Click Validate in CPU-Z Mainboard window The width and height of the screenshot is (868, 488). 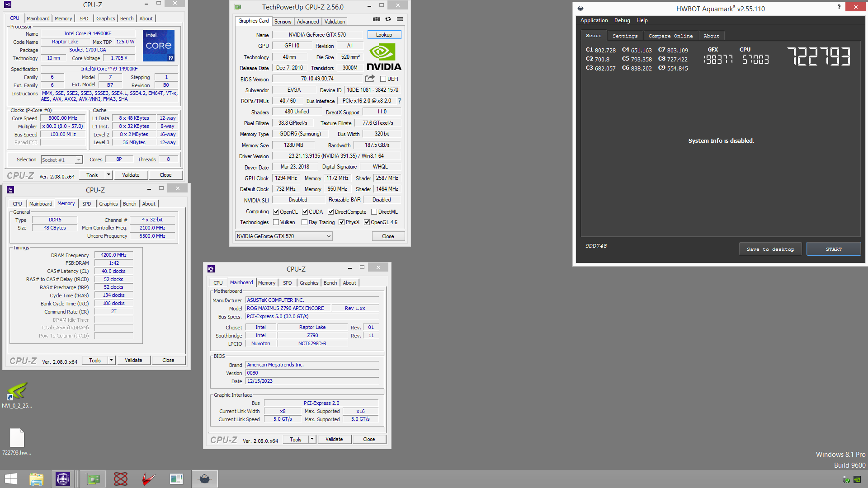click(x=334, y=439)
